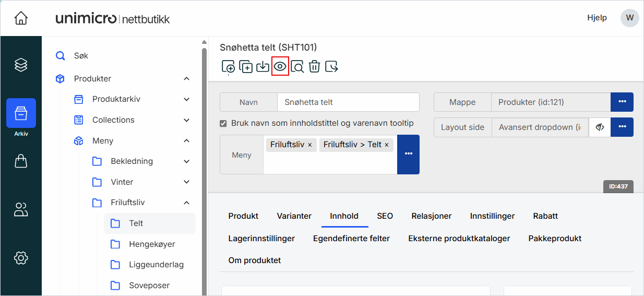
Task: Click the Mappe three-dots button
Action: pyautogui.click(x=622, y=102)
